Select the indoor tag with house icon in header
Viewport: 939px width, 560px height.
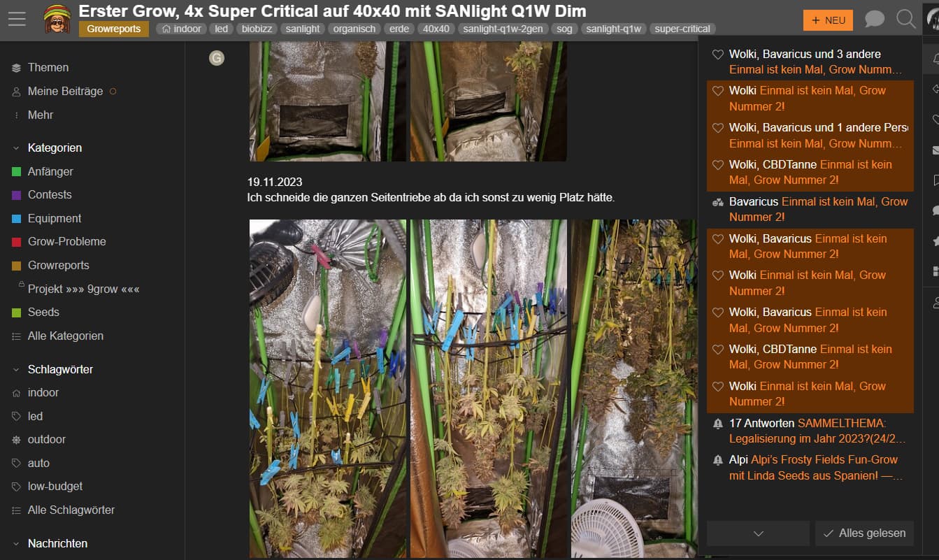(182, 29)
